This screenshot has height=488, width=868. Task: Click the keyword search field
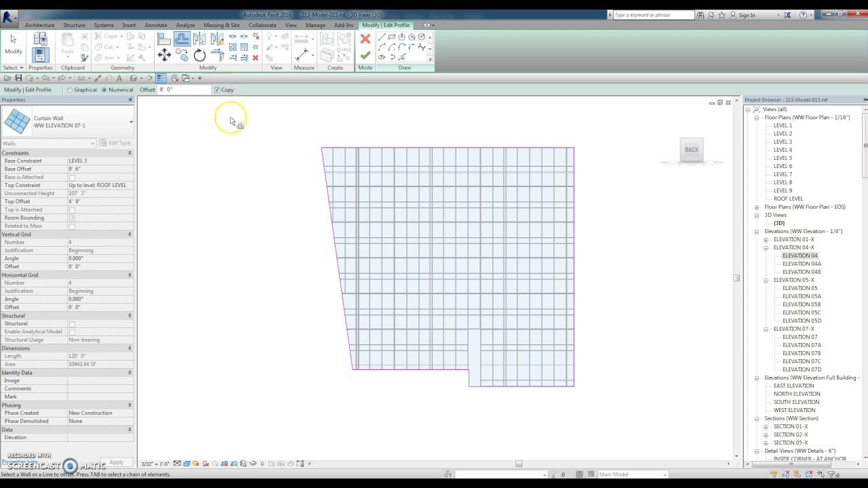(653, 15)
